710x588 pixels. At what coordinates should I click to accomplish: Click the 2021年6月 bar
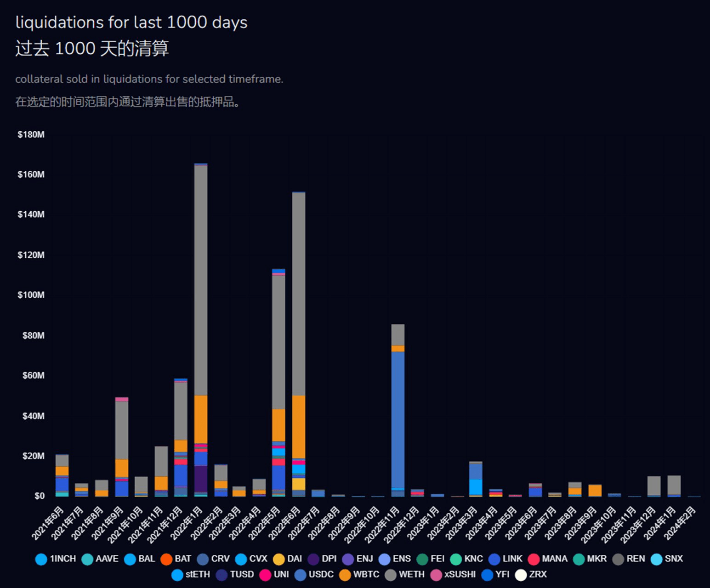pos(62,475)
